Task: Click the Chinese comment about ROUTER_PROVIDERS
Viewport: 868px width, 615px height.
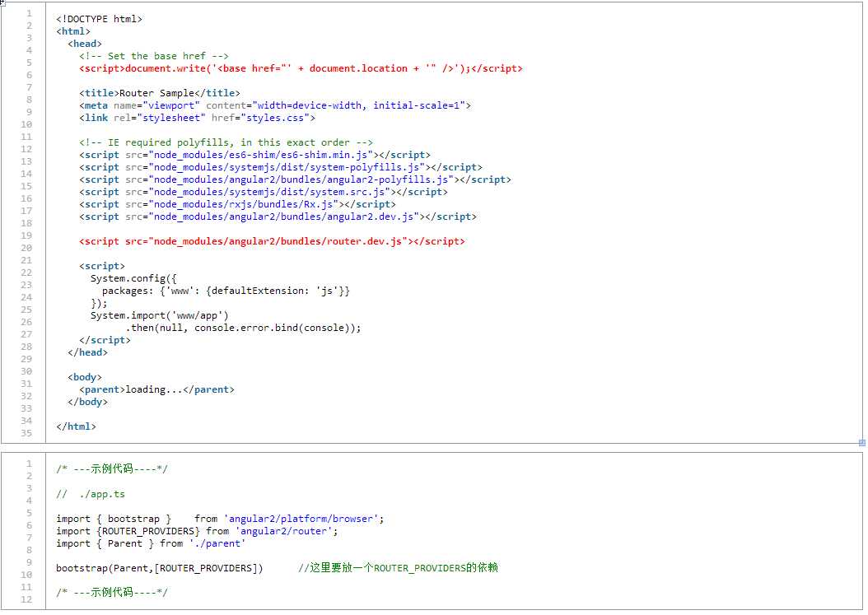Action: 398,568
